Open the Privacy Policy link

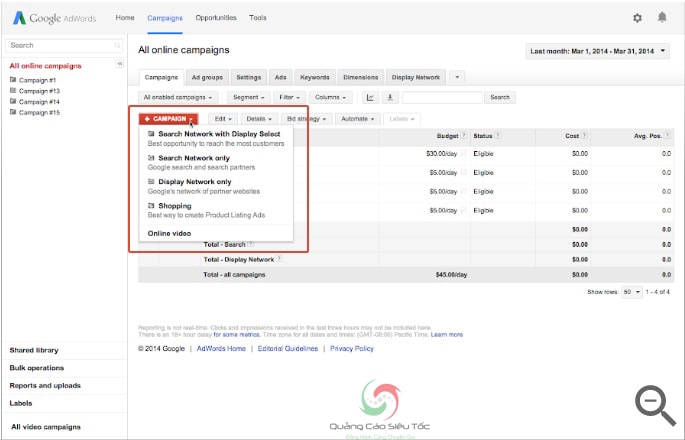[x=352, y=349]
